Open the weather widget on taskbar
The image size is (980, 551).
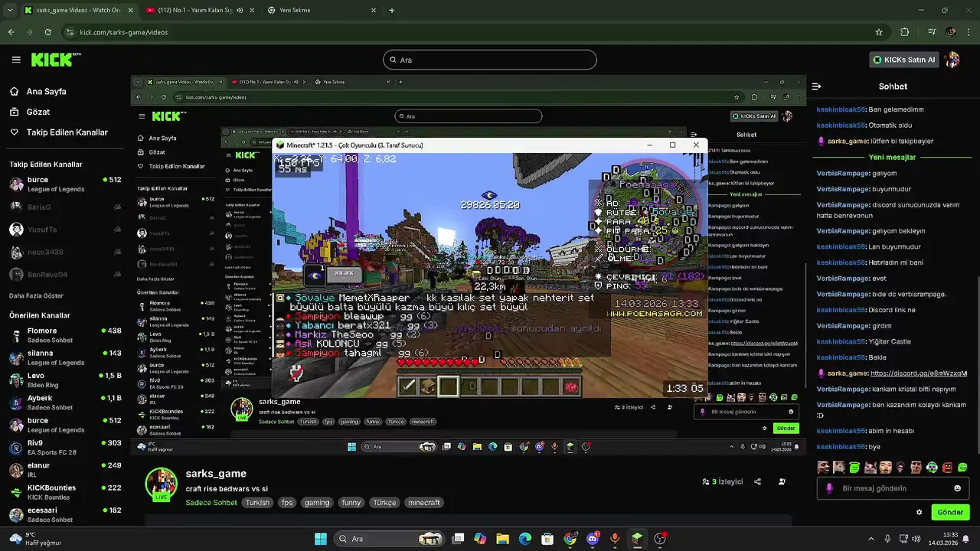point(34,539)
